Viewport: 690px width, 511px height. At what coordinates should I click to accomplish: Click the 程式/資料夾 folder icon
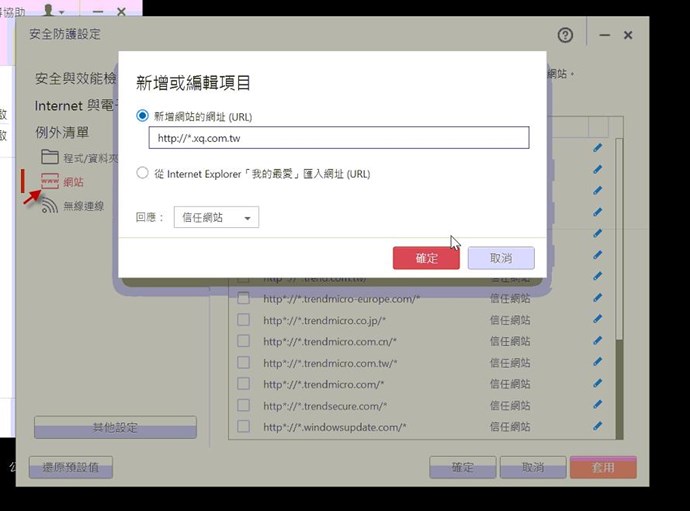(50, 157)
